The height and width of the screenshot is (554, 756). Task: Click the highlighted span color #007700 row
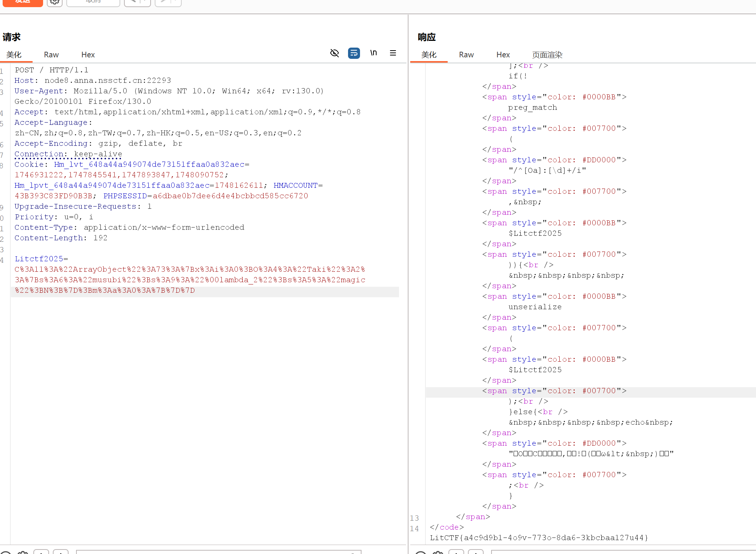coord(554,391)
